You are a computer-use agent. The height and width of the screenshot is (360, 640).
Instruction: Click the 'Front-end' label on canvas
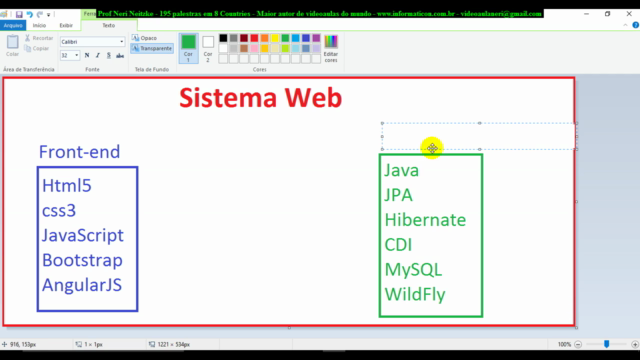79,152
